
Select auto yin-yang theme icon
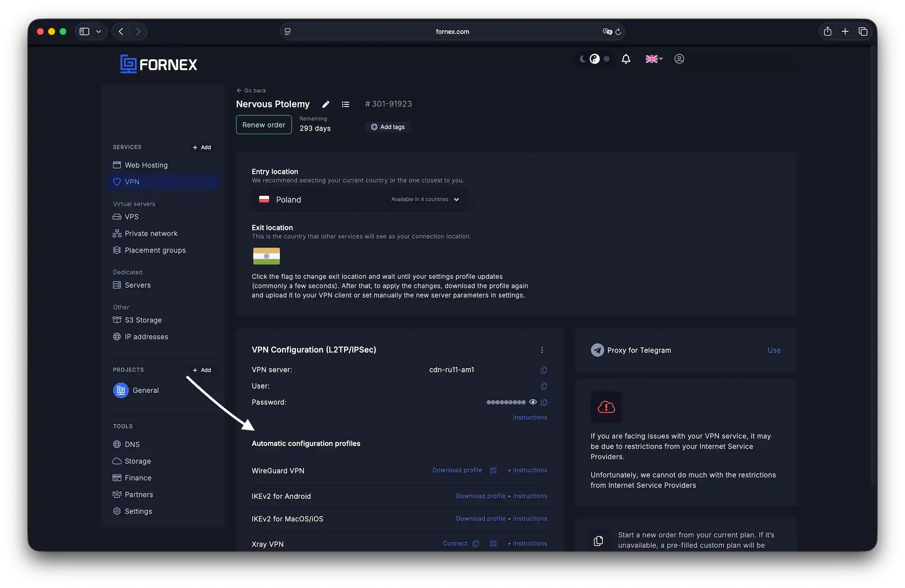click(595, 59)
